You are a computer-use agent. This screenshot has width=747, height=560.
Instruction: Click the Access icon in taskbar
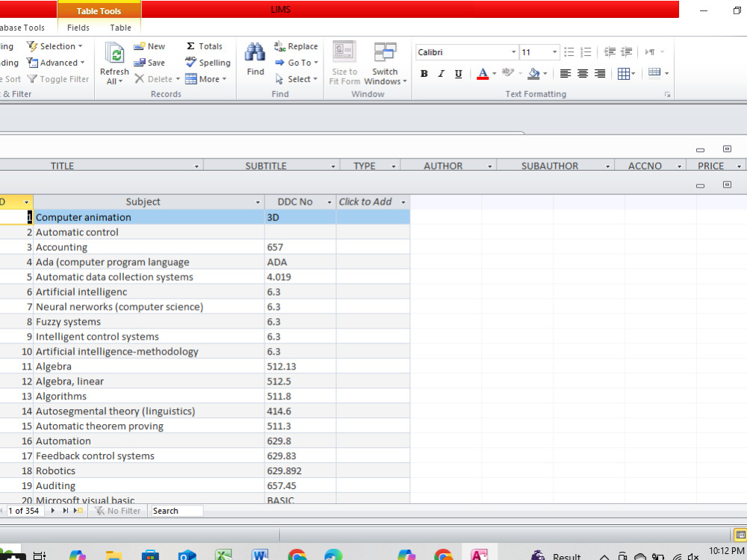(x=480, y=554)
